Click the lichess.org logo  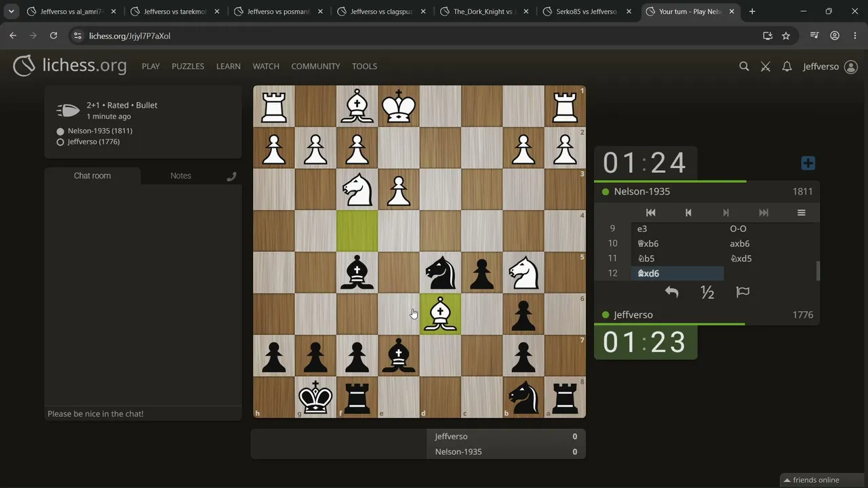(70, 66)
